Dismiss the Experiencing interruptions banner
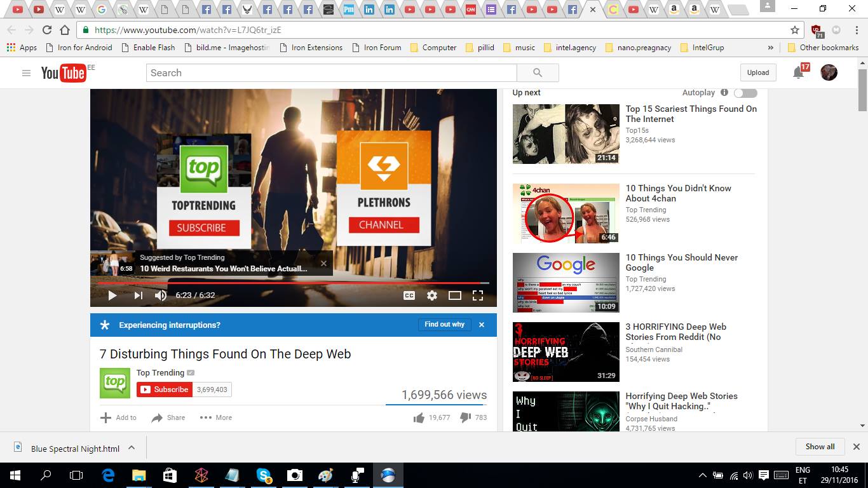Screen dimensions: 868x488 (482, 325)
